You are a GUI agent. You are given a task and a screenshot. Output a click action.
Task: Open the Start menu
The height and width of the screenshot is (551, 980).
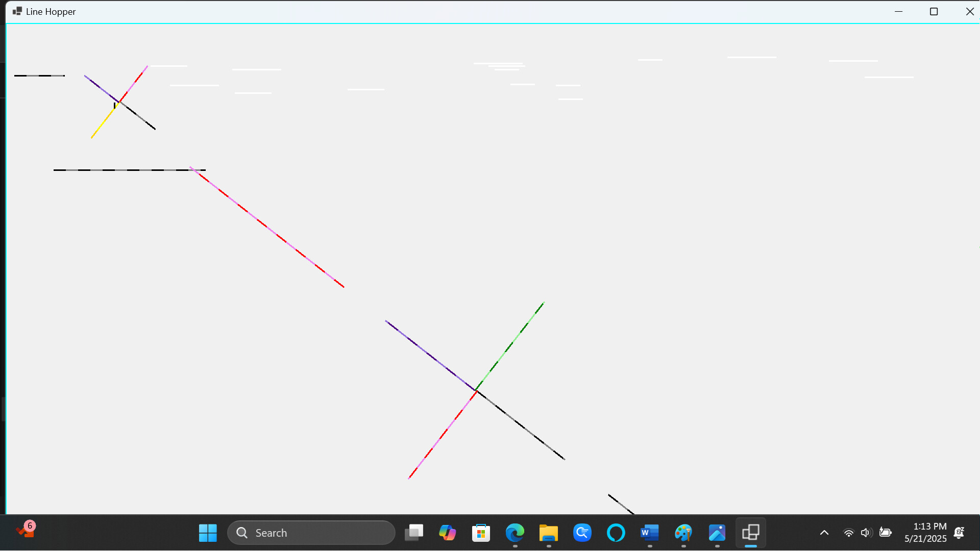point(208,533)
